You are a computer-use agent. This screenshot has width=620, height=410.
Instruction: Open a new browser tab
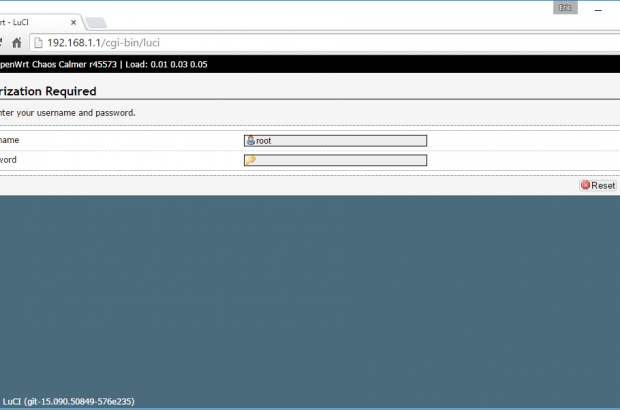(x=96, y=23)
